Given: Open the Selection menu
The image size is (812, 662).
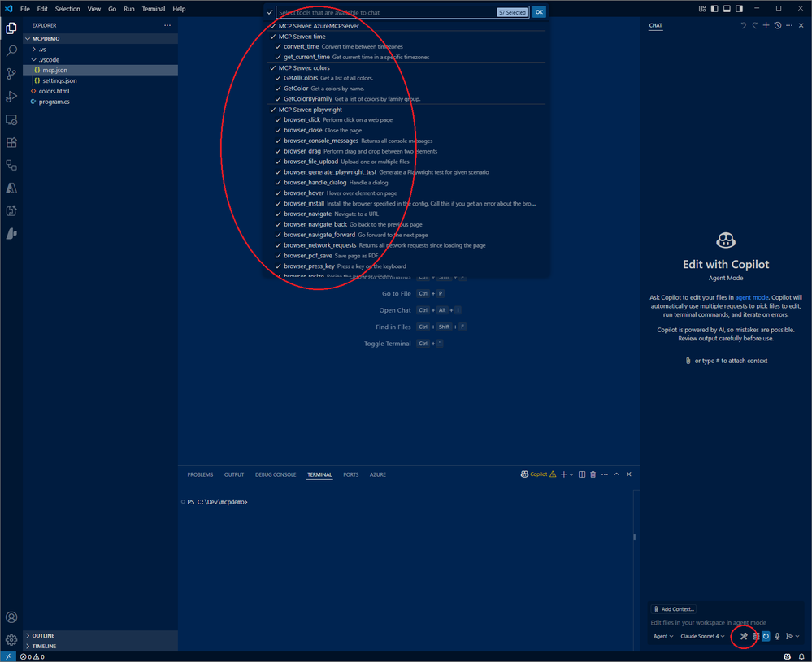Looking at the screenshot, I should pyautogui.click(x=67, y=9).
